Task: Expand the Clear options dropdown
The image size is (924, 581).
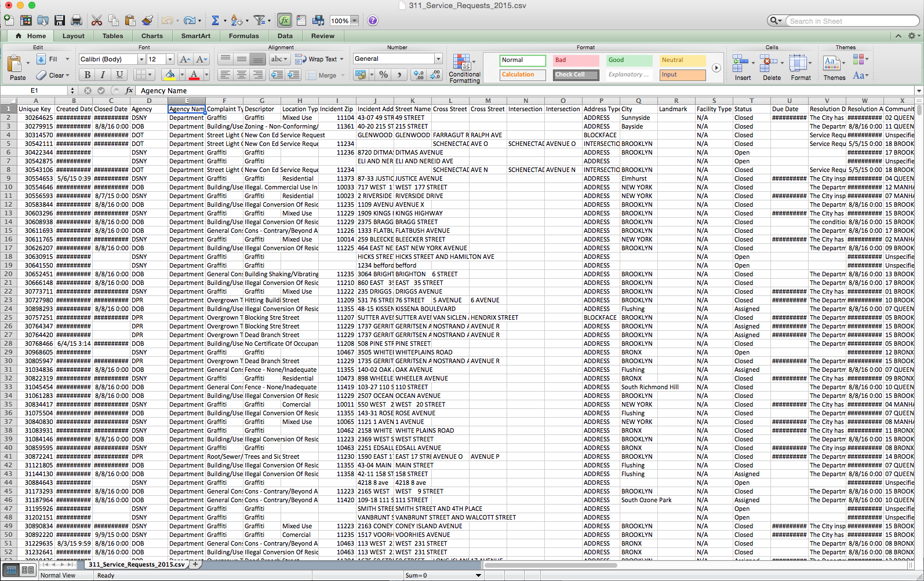Action: click(67, 75)
